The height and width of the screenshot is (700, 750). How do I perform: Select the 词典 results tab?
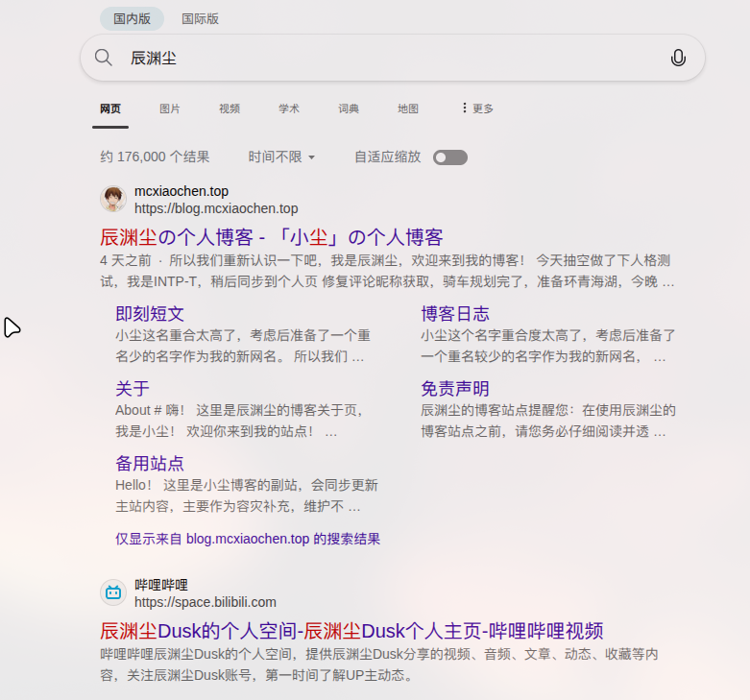click(x=349, y=109)
